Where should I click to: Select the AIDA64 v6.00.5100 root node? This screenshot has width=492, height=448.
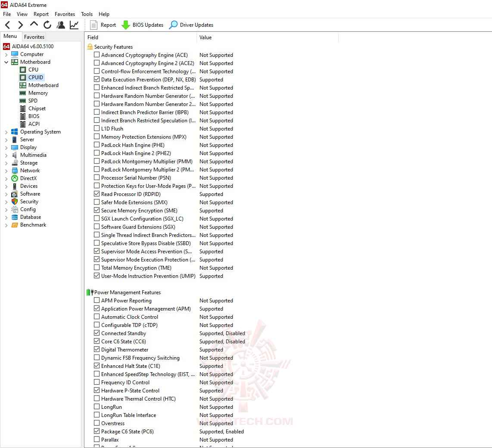point(28,47)
